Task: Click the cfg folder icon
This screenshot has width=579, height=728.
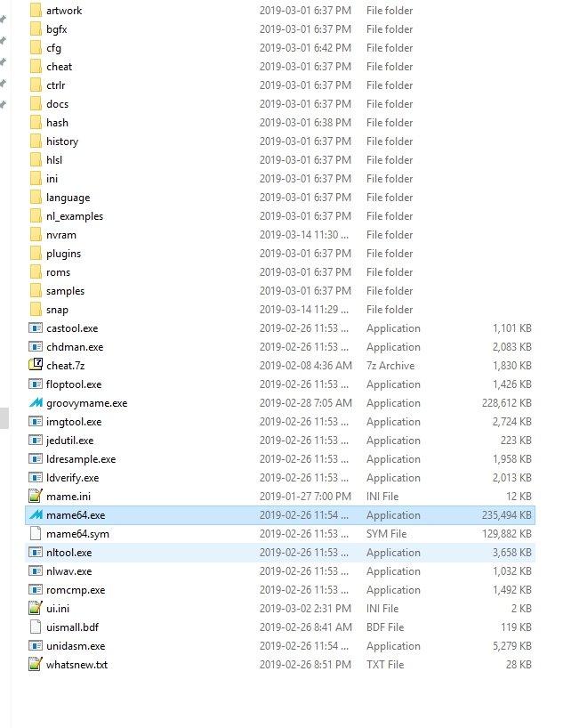Action: click(36, 47)
